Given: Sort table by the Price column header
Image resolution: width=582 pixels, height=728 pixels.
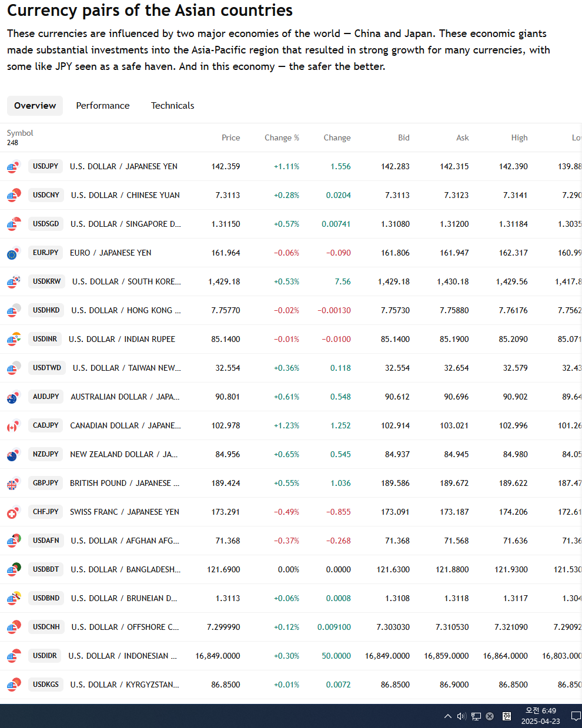Looking at the screenshot, I should (x=230, y=137).
